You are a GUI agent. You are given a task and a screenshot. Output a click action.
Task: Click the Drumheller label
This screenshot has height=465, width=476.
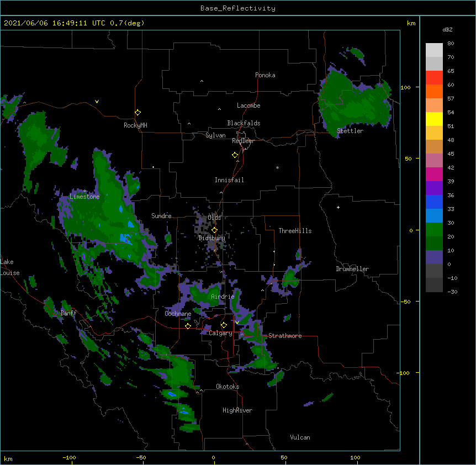(x=352, y=269)
